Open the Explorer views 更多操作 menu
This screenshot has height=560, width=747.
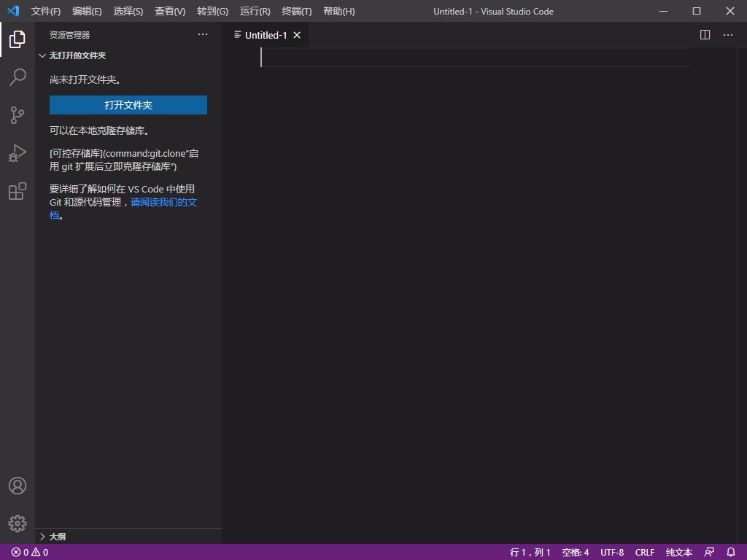point(202,34)
